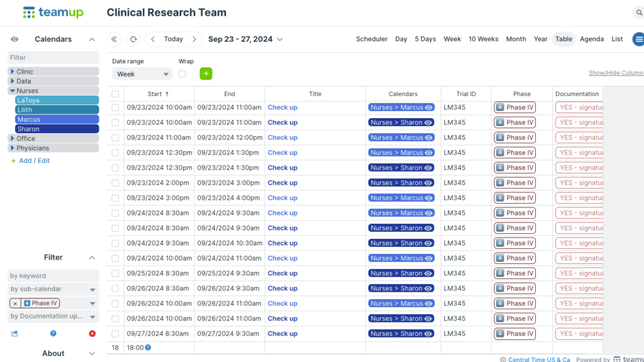
Task: Go to the next week with the right arrow
Action: coord(194,40)
